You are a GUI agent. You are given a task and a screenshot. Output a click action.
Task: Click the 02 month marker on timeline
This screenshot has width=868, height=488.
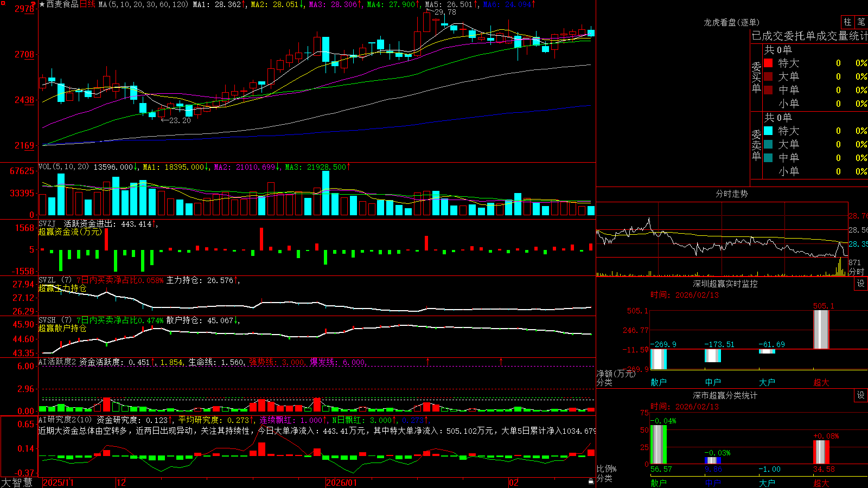[514, 483]
